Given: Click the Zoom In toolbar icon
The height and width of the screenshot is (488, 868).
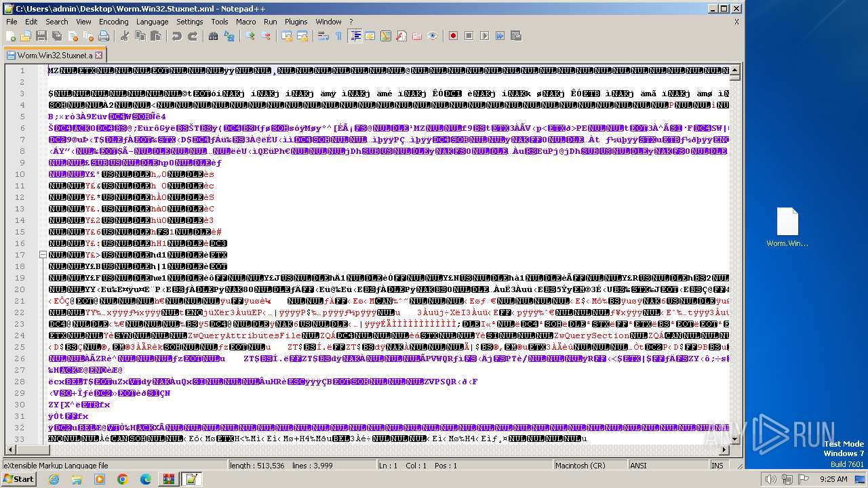Looking at the screenshot, I should [251, 36].
